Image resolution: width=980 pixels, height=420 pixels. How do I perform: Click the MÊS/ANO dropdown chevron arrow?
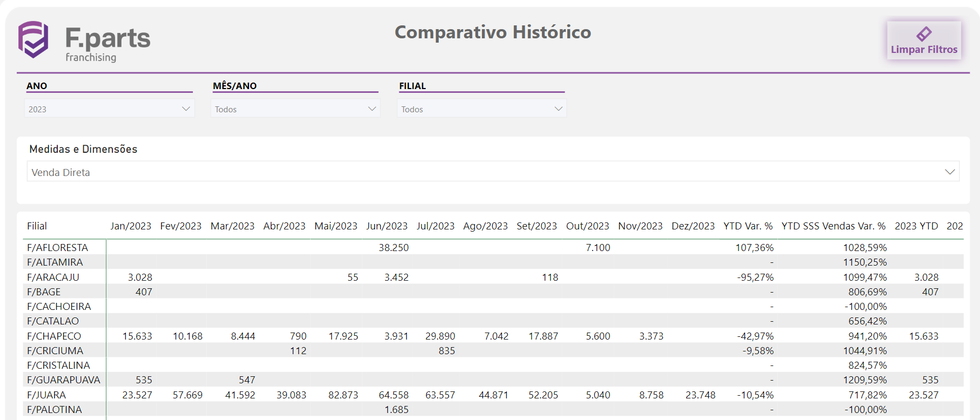372,109
